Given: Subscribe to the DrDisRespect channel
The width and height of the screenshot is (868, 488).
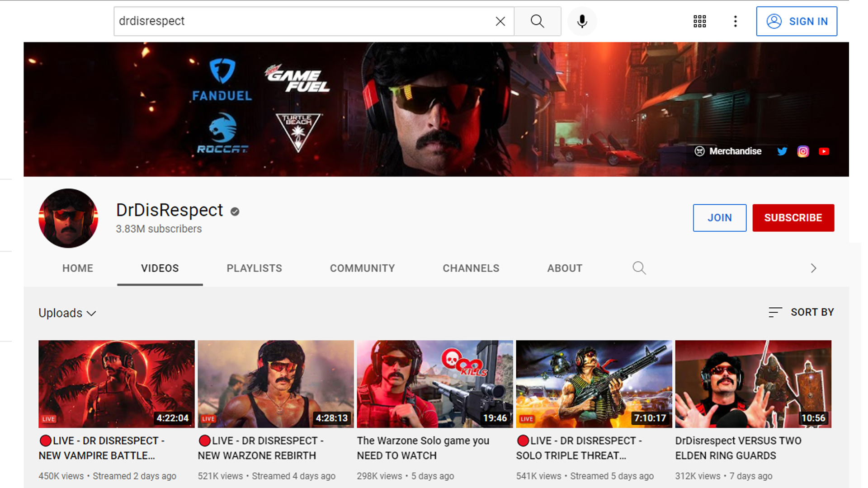Looking at the screenshot, I should (793, 218).
